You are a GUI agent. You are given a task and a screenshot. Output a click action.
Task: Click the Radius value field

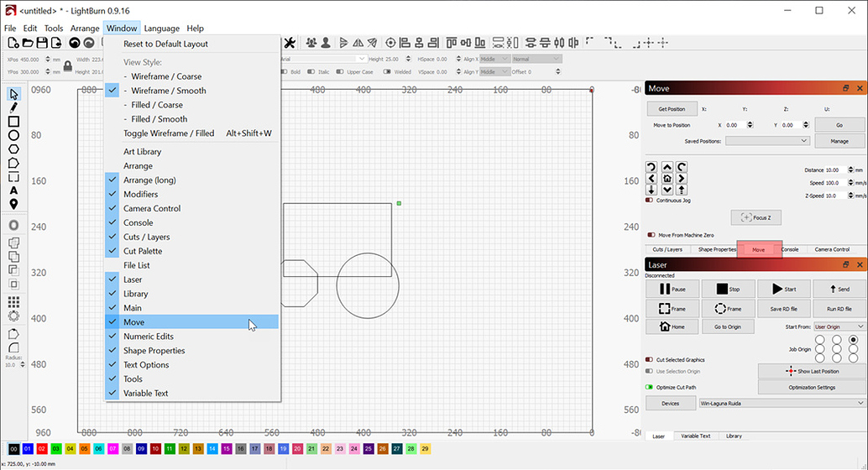click(12, 365)
